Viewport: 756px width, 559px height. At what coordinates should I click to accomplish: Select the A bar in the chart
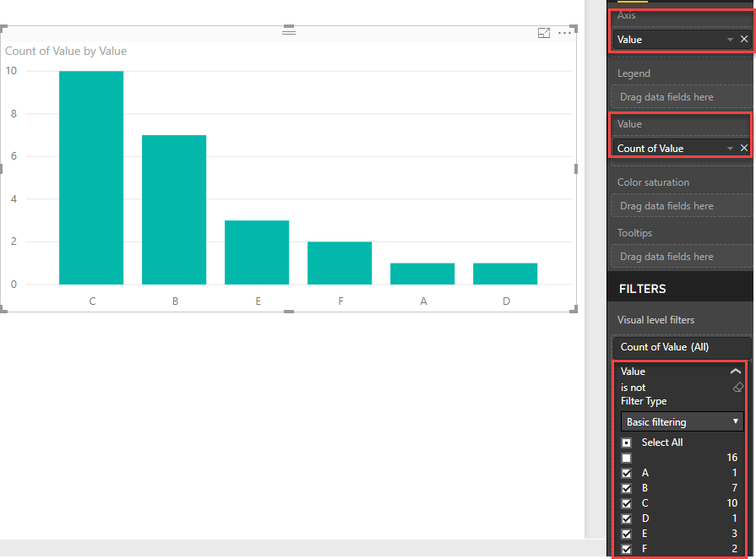click(x=422, y=274)
